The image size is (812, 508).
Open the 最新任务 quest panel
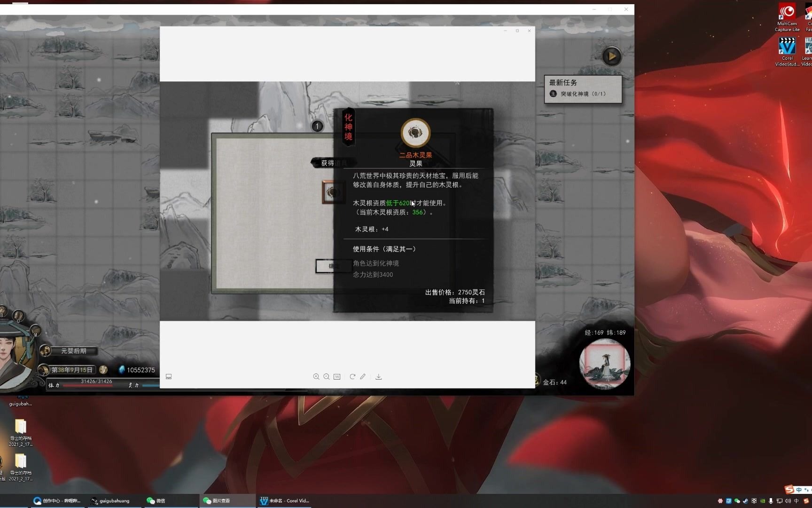(x=583, y=89)
